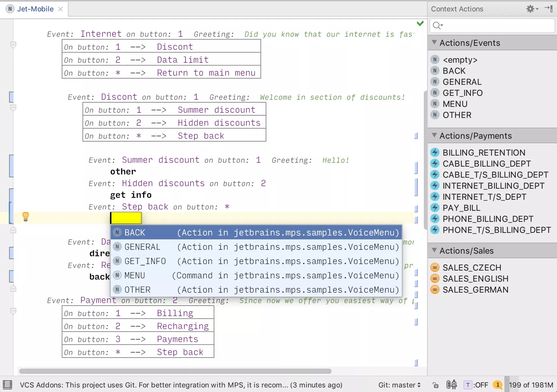This screenshot has height=392, width=557.
Task: Click the SALES_CZECH sales action
Action: tap(472, 267)
